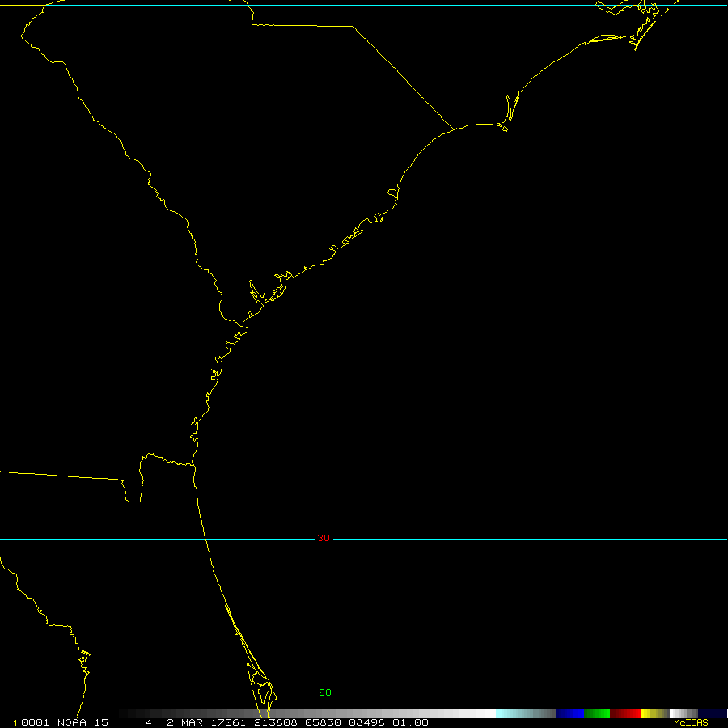Click the intersection of the cyan grid lines
This screenshot has width=728, height=728.
point(324,539)
